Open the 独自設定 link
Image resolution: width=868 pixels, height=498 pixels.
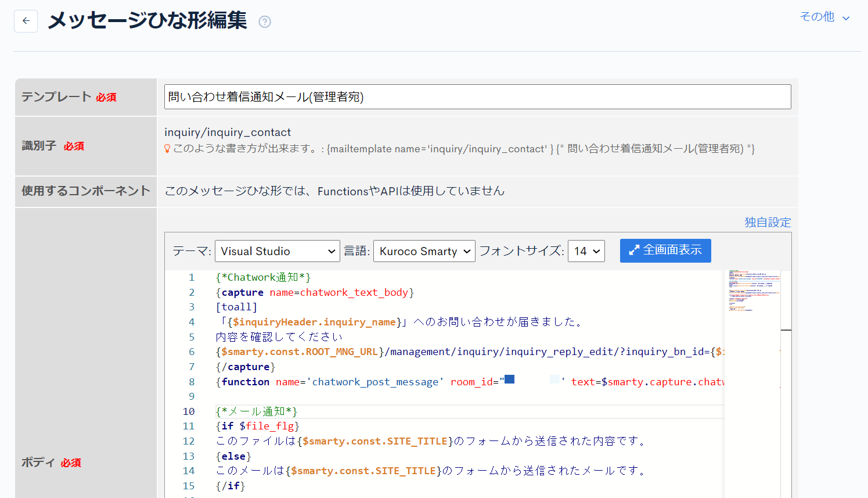pyautogui.click(x=768, y=222)
